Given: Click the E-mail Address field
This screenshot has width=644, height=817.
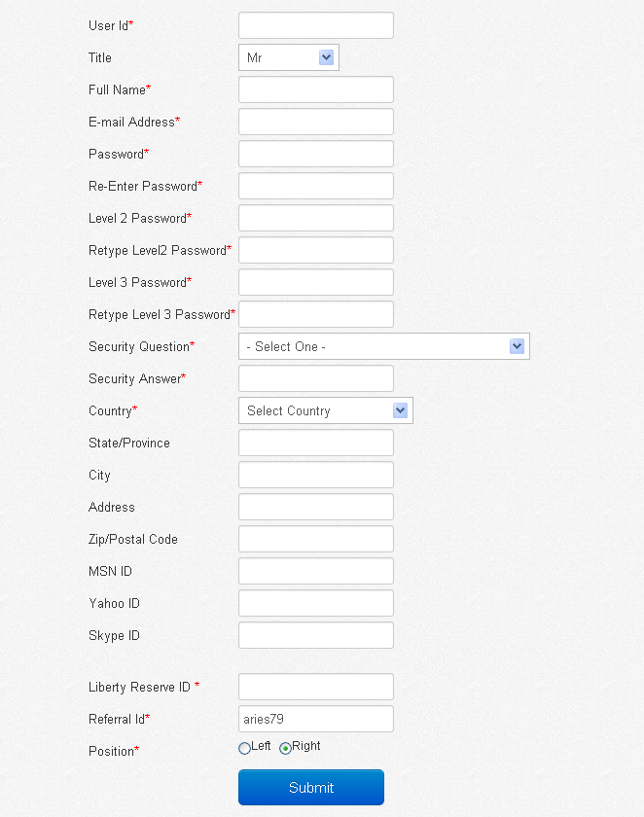Looking at the screenshot, I should (316, 122).
